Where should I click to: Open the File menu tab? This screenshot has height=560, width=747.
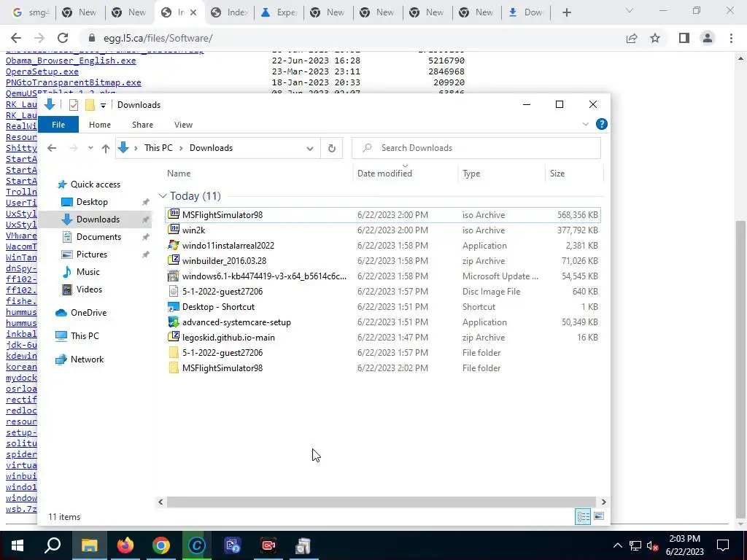[58, 124]
